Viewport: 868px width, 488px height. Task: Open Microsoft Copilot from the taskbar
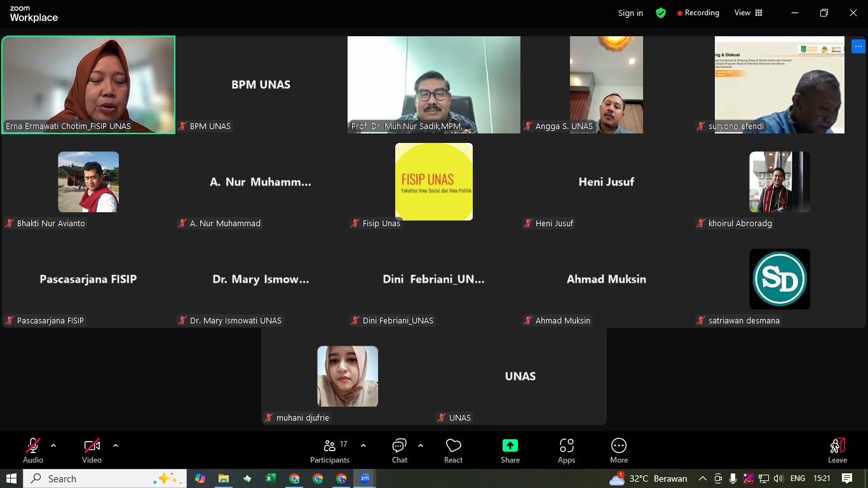pos(200,478)
